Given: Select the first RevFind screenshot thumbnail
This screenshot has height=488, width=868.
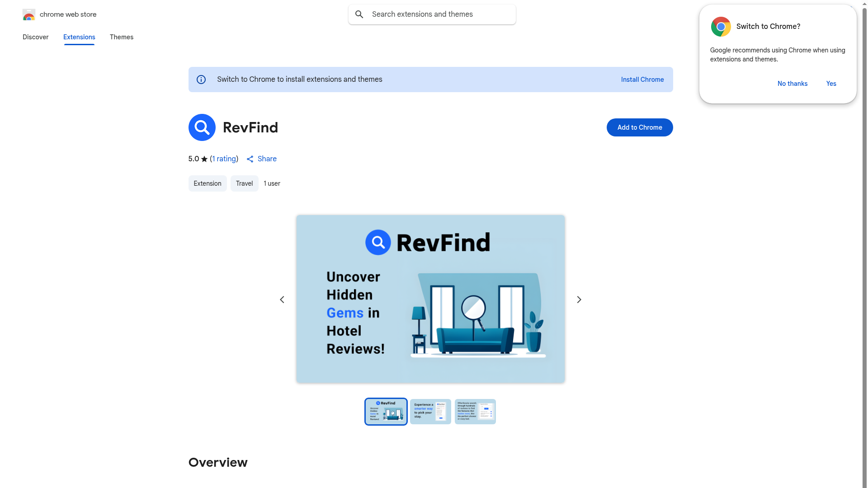Looking at the screenshot, I should pyautogui.click(x=386, y=412).
